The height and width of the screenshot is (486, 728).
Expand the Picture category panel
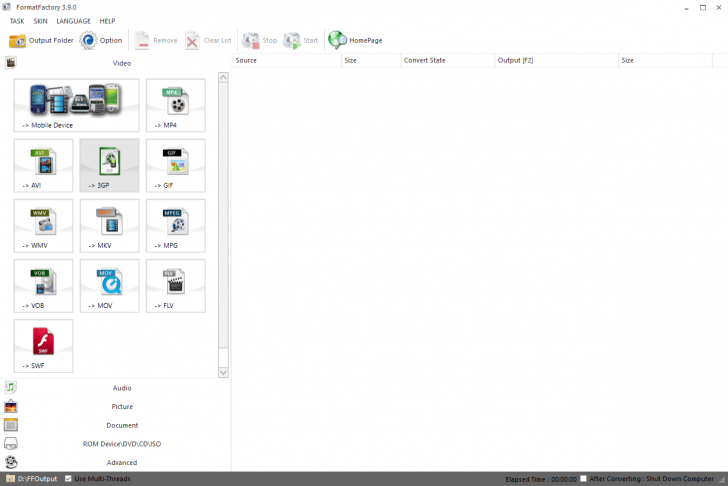[122, 407]
